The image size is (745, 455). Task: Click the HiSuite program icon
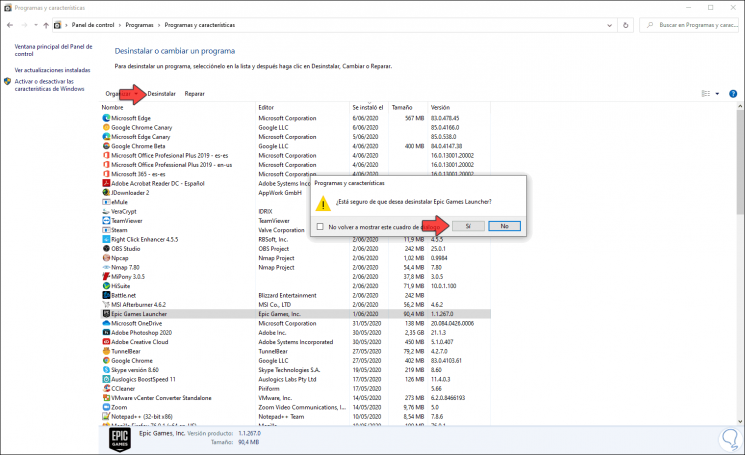click(x=106, y=286)
